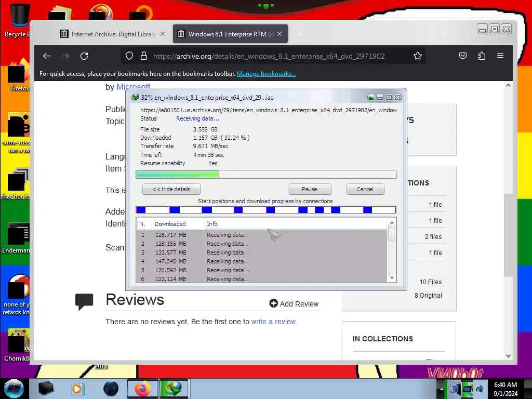
Task: Click the Hide details button
Action: tap(171, 189)
